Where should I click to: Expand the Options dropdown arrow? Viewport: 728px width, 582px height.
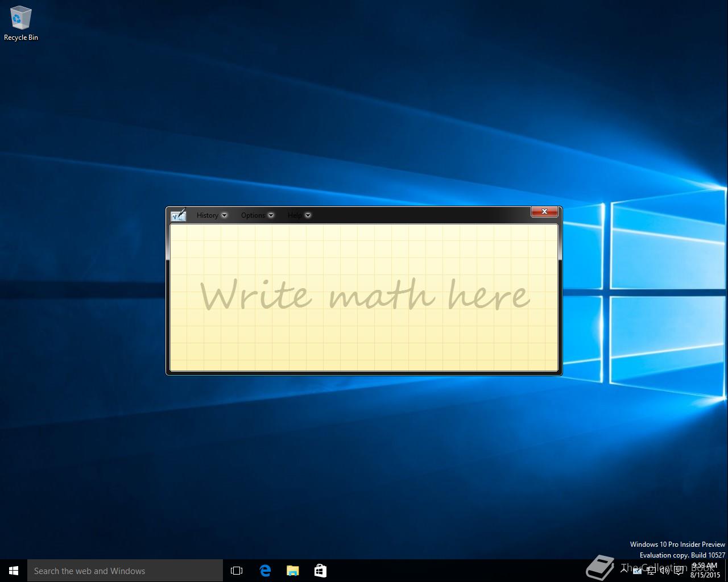point(271,215)
